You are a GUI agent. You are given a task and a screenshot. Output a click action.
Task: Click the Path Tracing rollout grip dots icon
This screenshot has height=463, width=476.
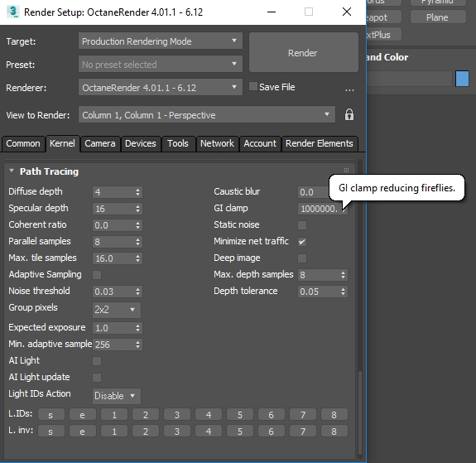[x=346, y=170]
